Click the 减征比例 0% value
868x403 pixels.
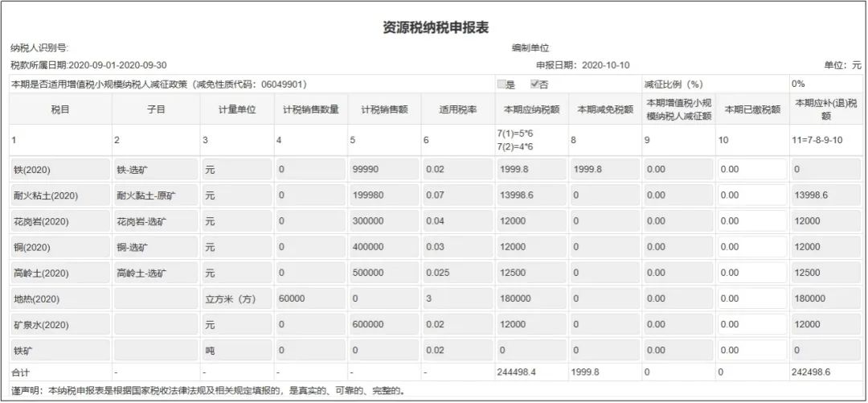coord(798,84)
